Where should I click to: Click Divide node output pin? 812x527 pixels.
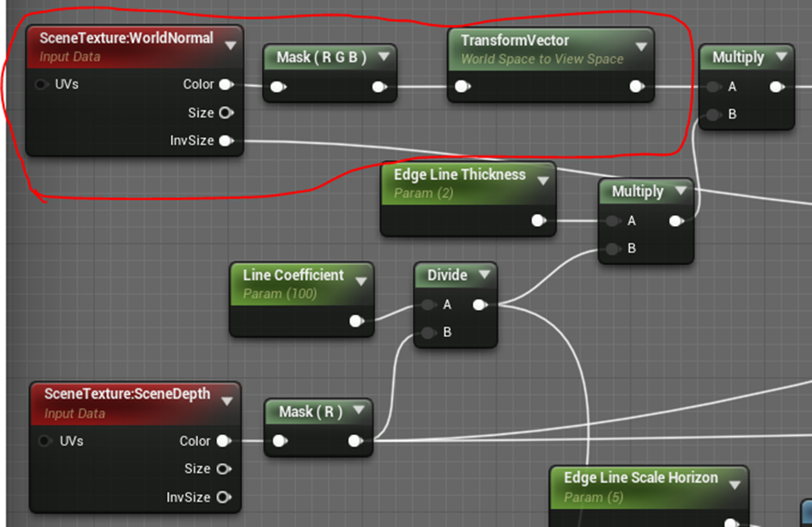pos(480,305)
